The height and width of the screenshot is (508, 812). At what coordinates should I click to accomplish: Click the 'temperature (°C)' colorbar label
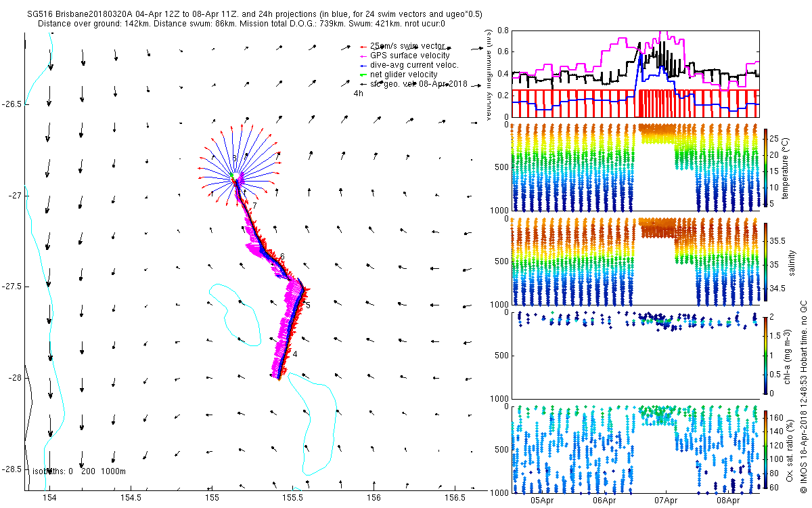coord(786,167)
